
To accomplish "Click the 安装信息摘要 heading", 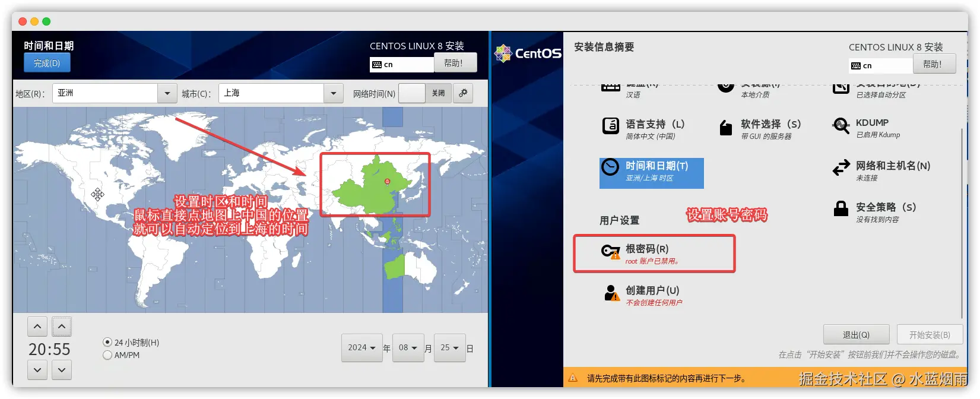I will point(604,47).
